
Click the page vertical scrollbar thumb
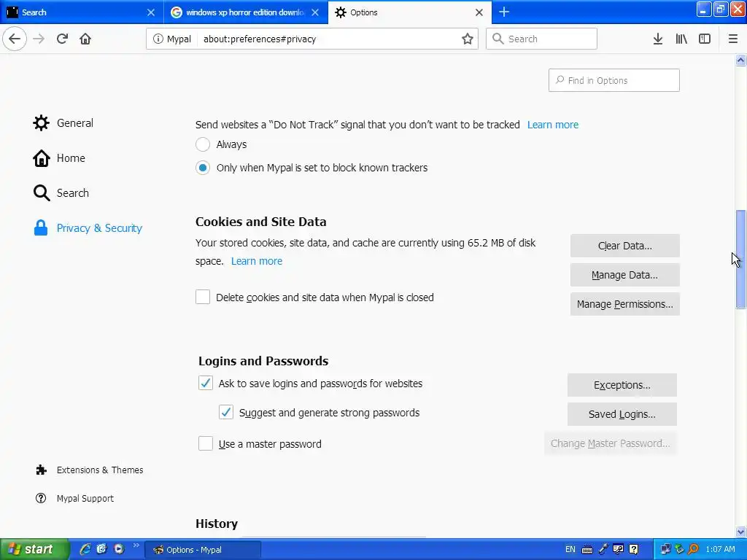[x=740, y=260]
